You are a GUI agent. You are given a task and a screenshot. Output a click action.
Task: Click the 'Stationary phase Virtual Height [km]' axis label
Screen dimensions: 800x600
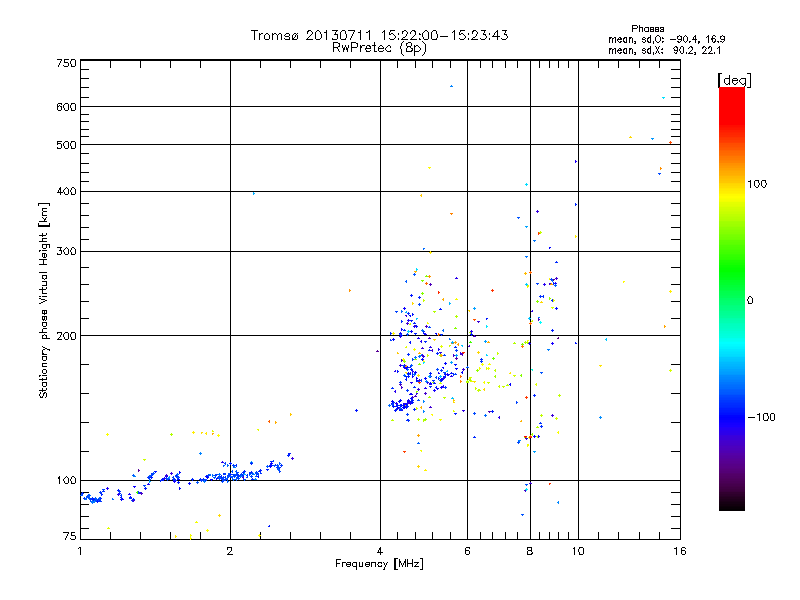click(44, 300)
